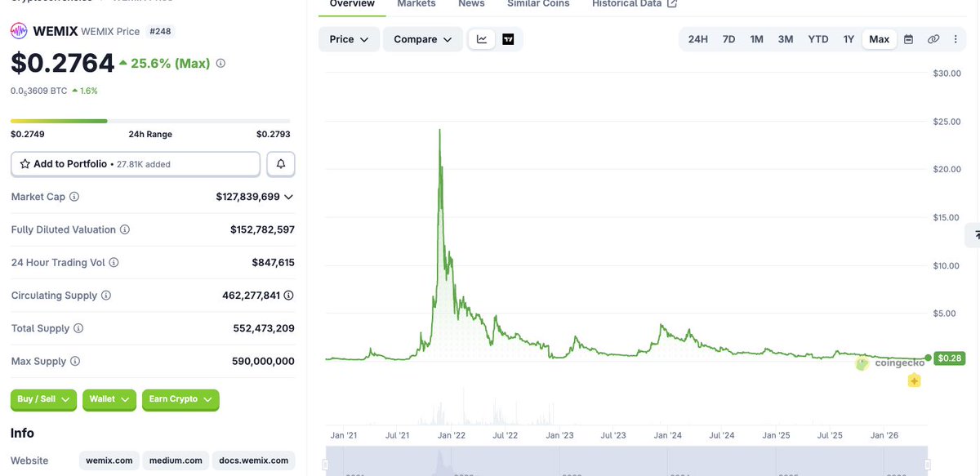Click the $0.28 current price label on chart
Image resolution: width=980 pixels, height=476 pixels.
point(949,358)
